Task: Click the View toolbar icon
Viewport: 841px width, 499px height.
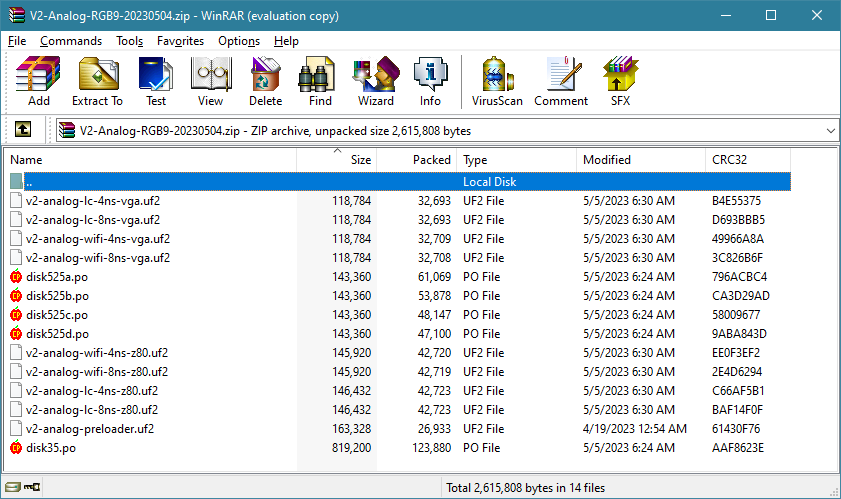Action: pyautogui.click(x=210, y=82)
